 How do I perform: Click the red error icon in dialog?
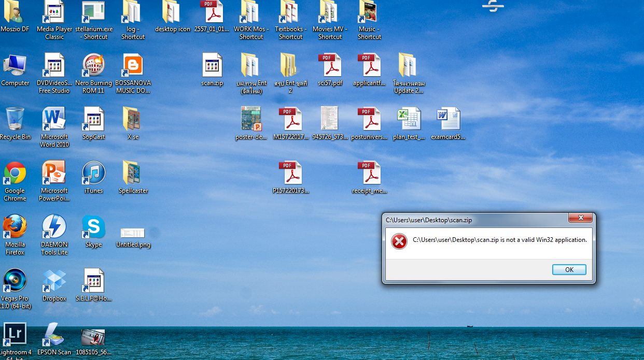pos(399,241)
